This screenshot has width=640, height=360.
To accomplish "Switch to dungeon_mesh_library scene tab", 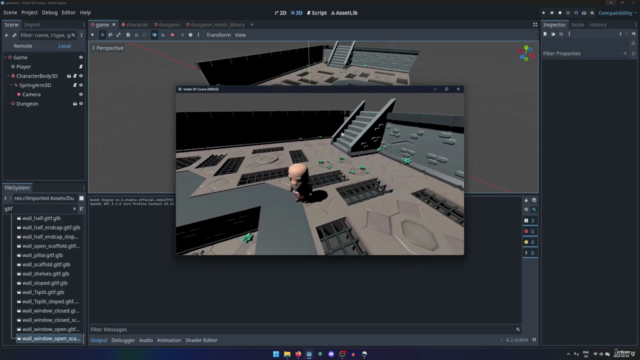I will [x=216, y=25].
